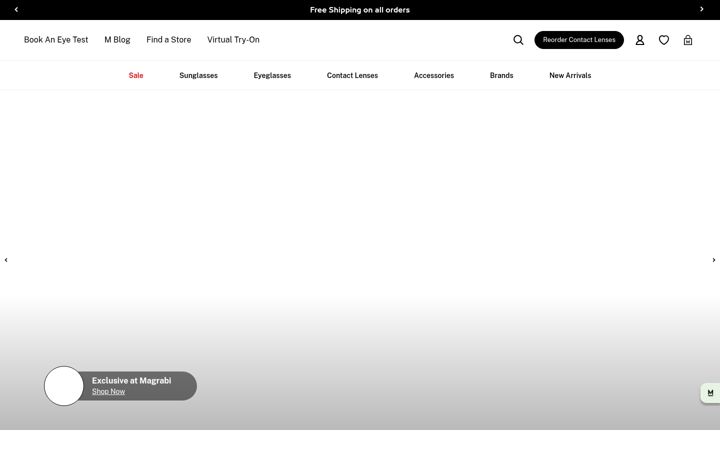720x450 pixels.
Task: Show next announcement in top bar
Action: (702, 9)
